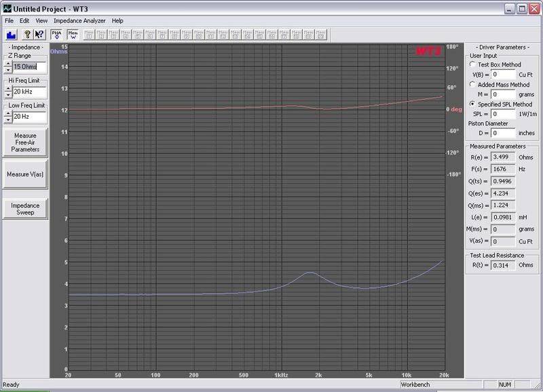Click the SPL 1W/1m input field
This screenshot has width=543, height=392.
click(x=503, y=114)
